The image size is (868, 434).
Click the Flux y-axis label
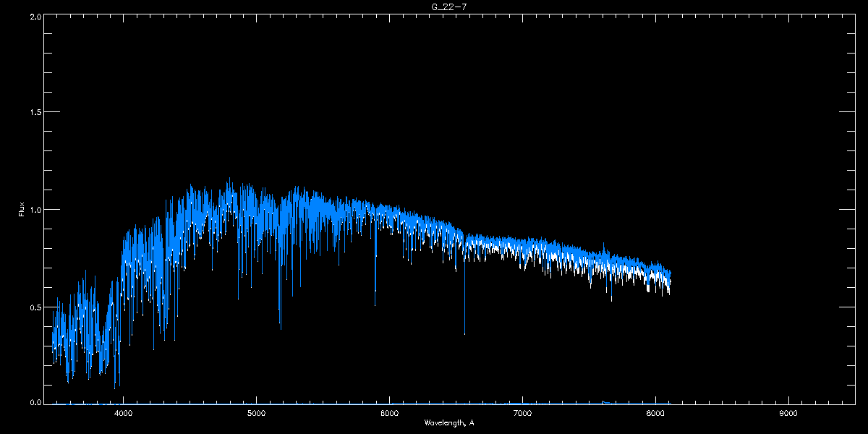(22, 209)
